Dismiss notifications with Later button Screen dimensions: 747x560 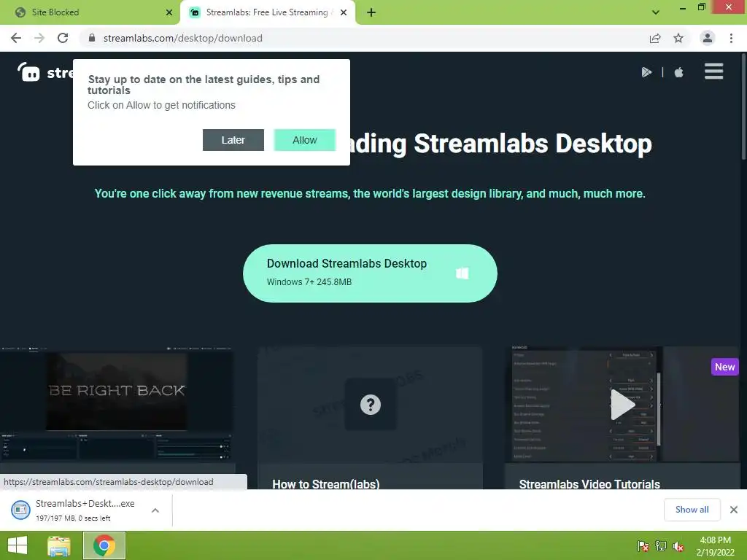coord(233,140)
